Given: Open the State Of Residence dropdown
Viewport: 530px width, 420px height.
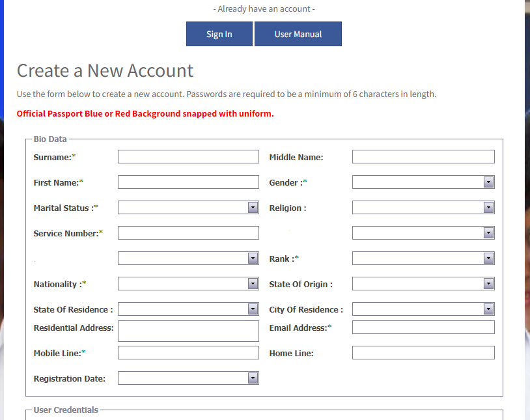Looking at the screenshot, I should point(188,309).
